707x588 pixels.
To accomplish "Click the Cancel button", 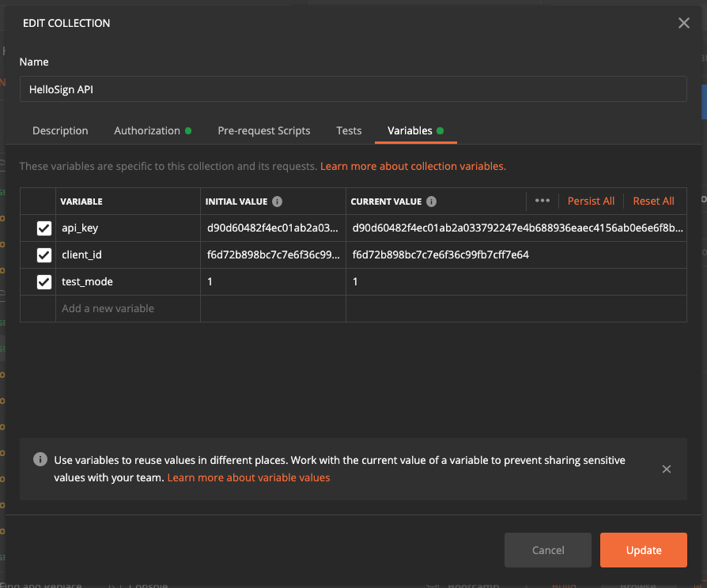I will [x=548, y=550].
